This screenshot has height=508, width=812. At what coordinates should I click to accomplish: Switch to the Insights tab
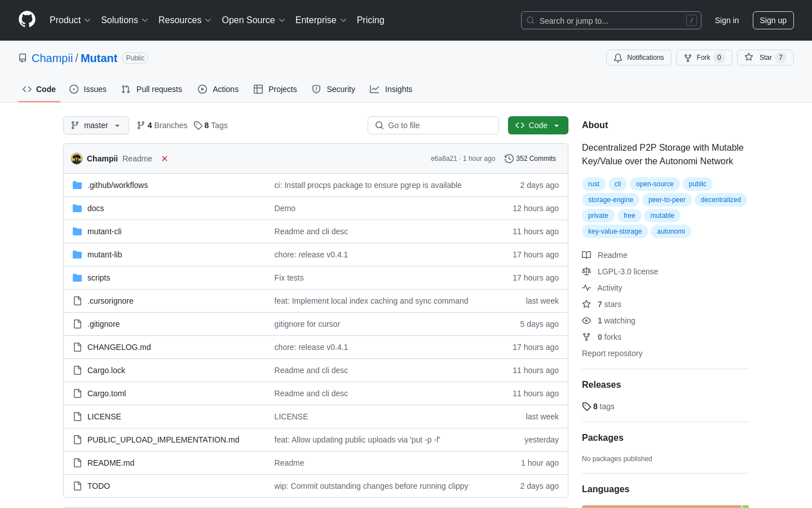[x=391, y=89]
